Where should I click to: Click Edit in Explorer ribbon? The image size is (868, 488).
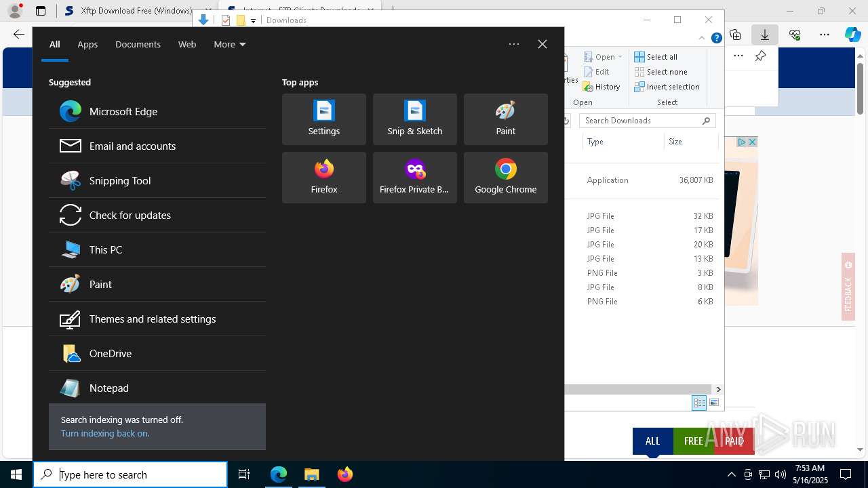(x=596, y=72)
